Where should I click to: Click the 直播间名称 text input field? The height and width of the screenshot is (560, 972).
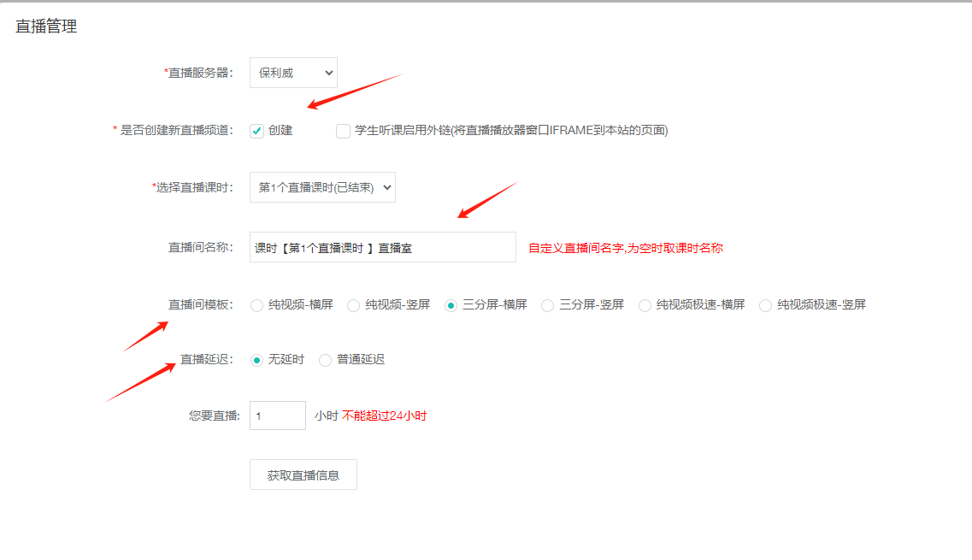tap(382, 247)
